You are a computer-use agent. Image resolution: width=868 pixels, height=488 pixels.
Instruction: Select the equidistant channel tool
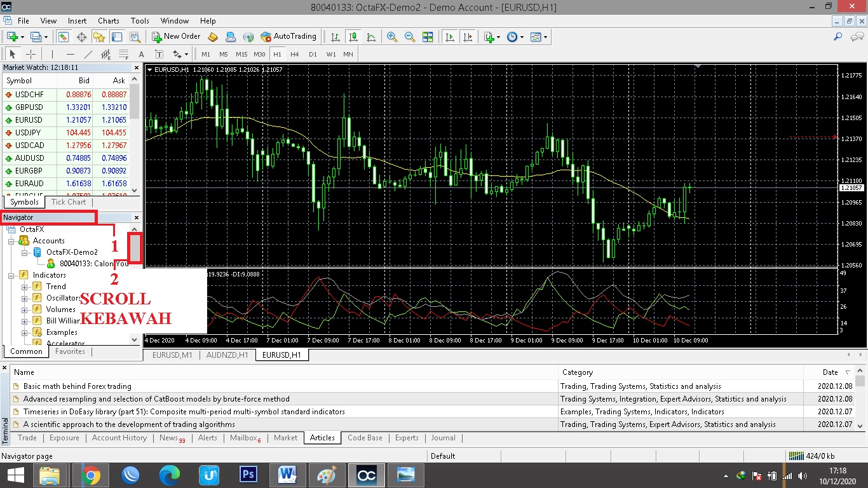[105, 54]
